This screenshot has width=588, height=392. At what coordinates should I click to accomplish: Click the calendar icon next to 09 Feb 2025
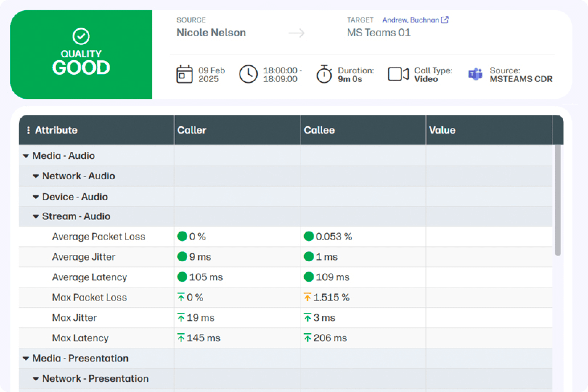(x=184, y=74)
